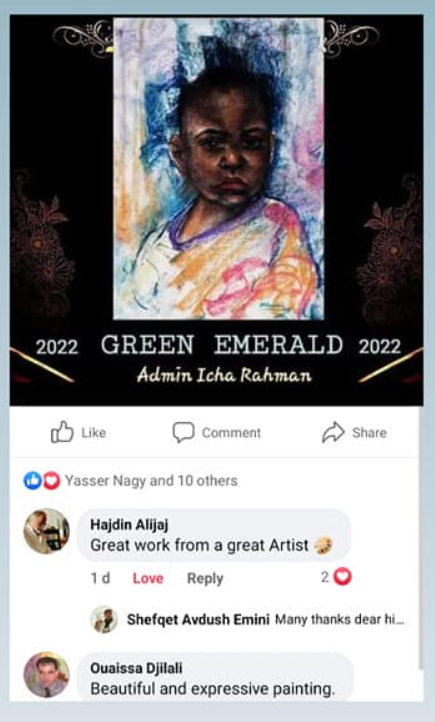Click the Comment label under the post

tap(232, 433)
